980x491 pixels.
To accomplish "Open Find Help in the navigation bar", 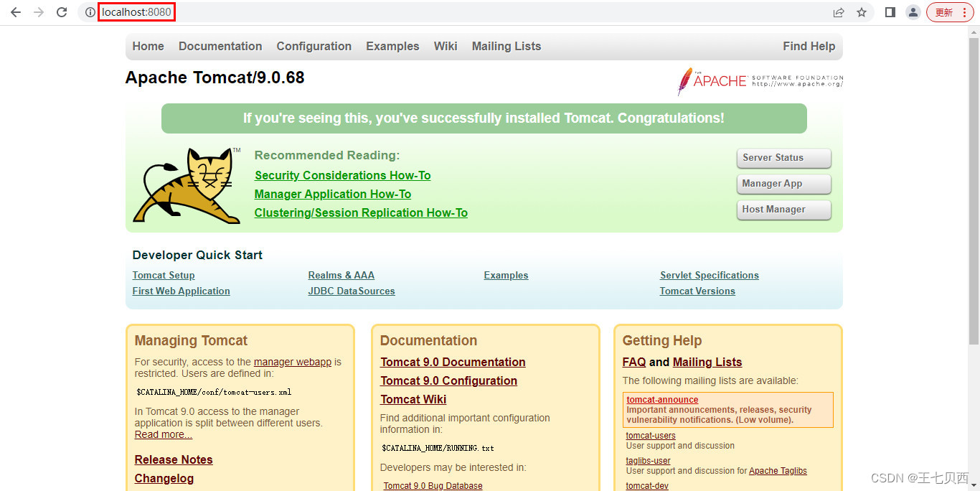I will point(809,46).
